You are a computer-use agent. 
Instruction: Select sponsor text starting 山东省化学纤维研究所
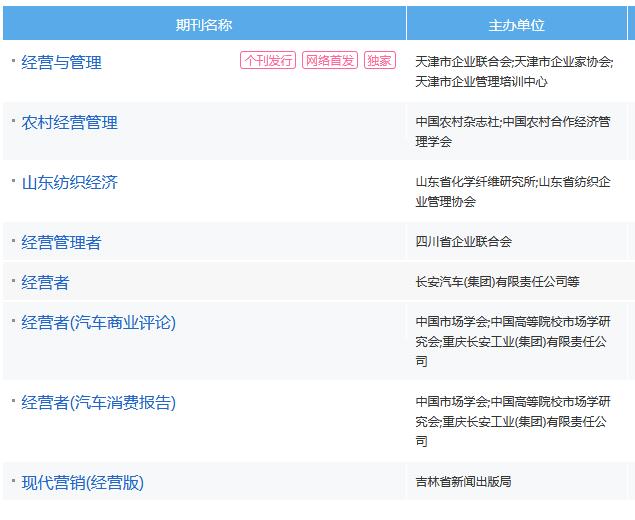(x=513, y=192)
